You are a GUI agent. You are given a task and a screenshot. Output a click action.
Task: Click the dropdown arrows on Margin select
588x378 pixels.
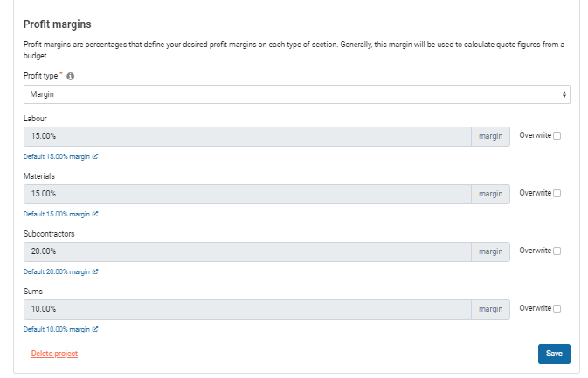[x=564, y=94]
